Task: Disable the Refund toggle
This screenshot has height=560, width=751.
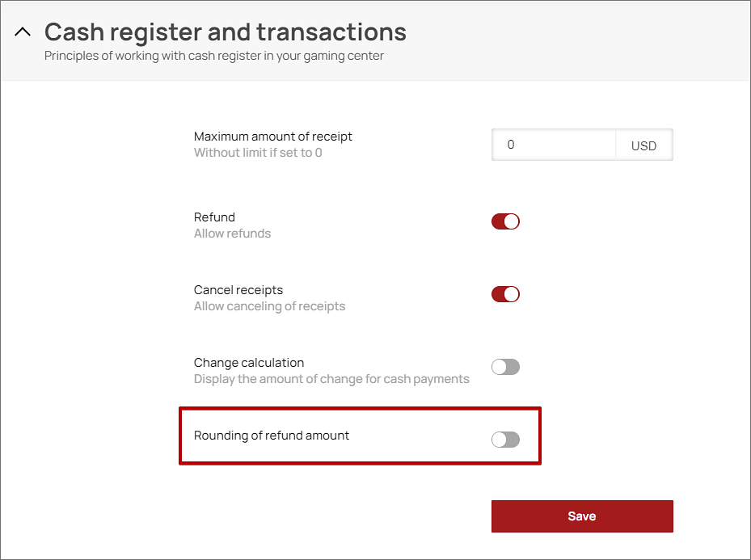Action: pyautogui.click(x=505, y=221)
